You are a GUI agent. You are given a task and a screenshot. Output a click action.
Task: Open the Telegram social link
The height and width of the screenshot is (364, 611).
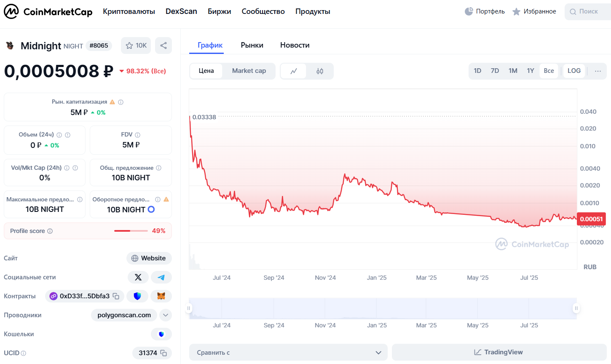coord(161,277)
